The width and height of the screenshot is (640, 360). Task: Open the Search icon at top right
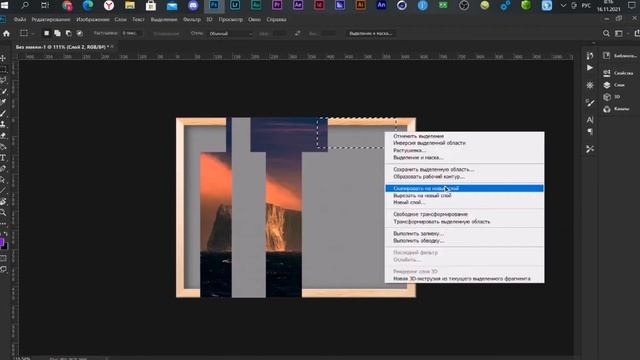[607, 33]
